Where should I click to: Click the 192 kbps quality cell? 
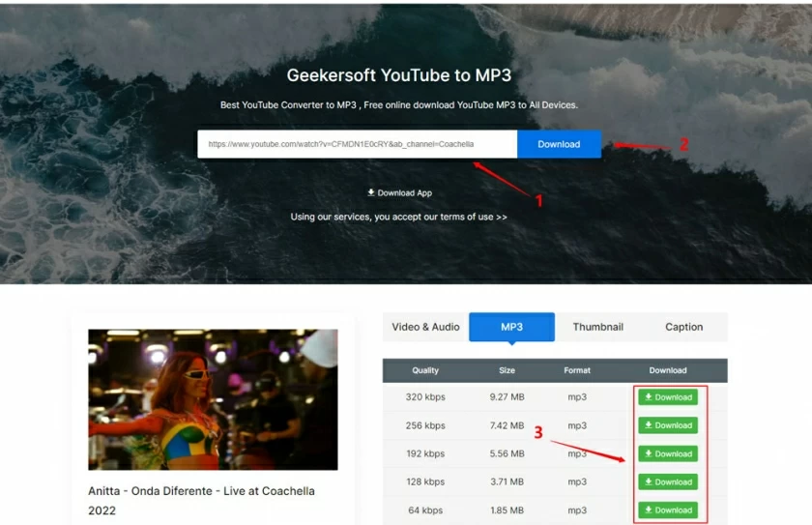[425, 453]
